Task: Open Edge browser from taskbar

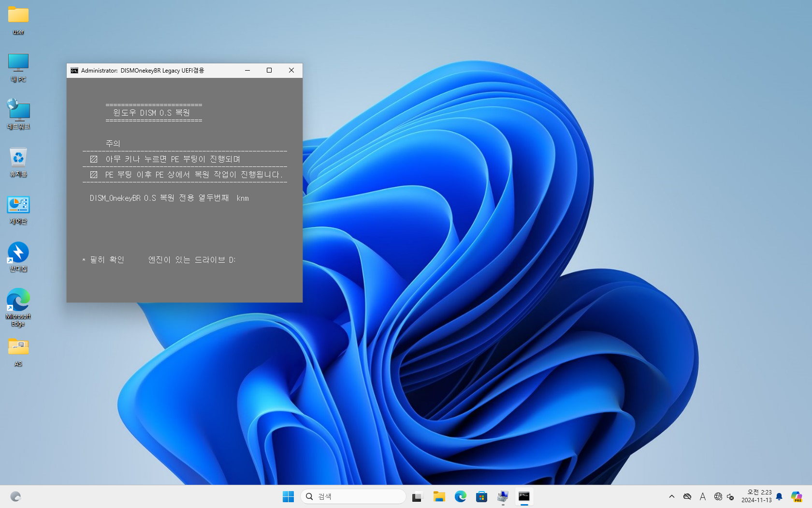Action: (x=460, y=496)
